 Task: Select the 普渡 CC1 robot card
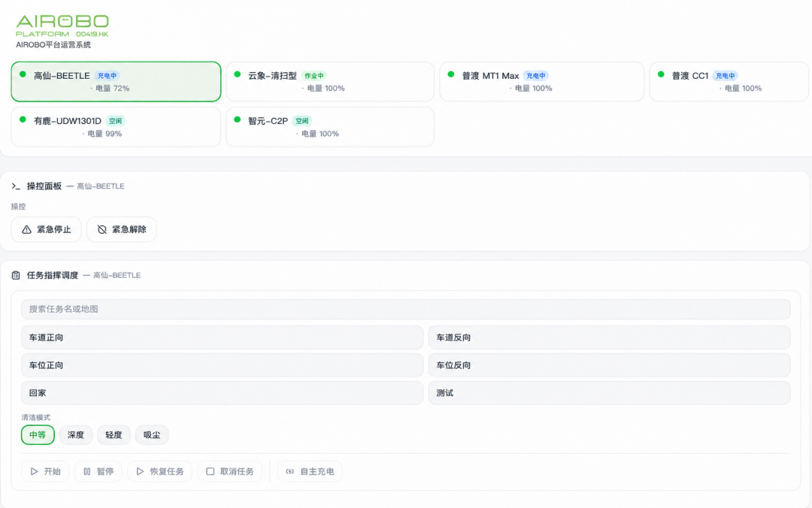(x=729, y=81)
